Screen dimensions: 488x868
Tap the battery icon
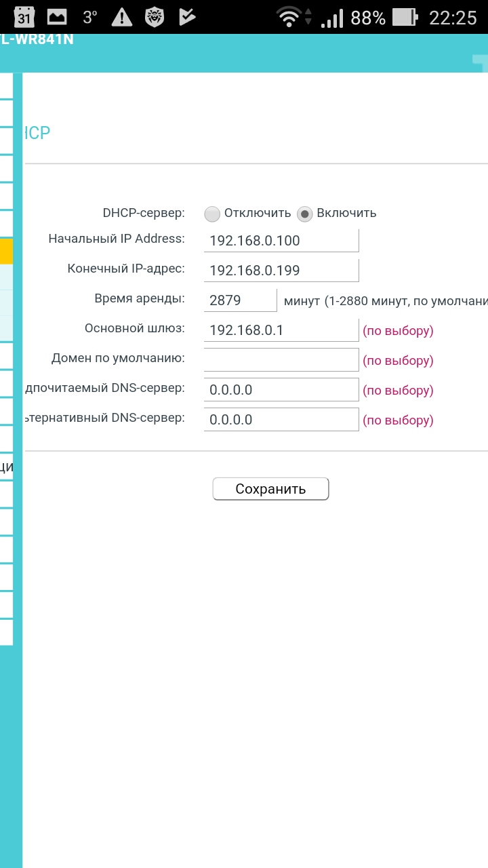405,18
